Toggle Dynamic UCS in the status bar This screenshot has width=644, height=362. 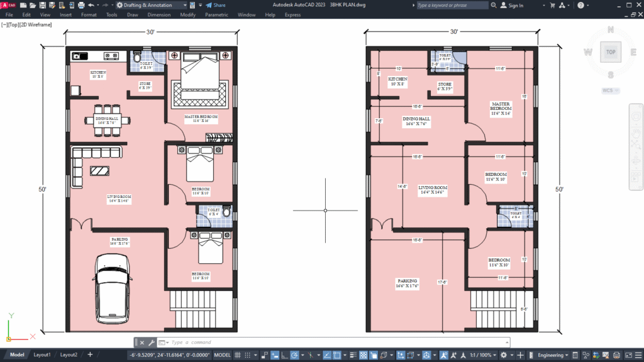pos(401,355)
